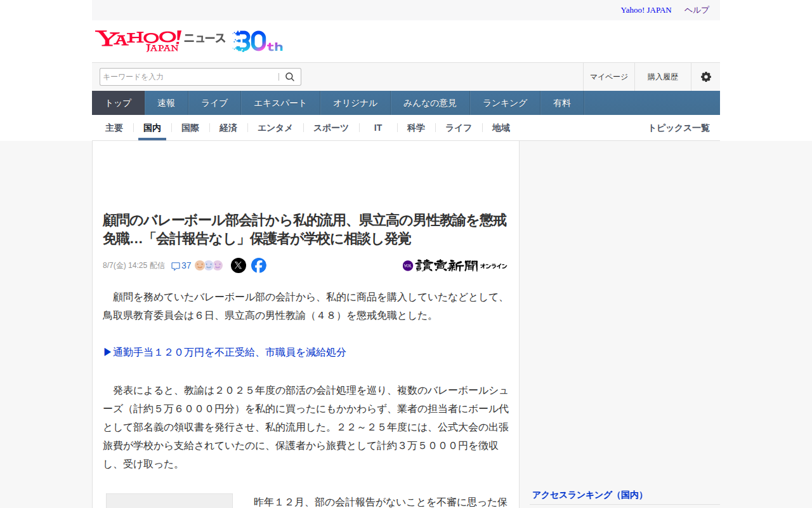Go to マイページ

coord(609,77)
